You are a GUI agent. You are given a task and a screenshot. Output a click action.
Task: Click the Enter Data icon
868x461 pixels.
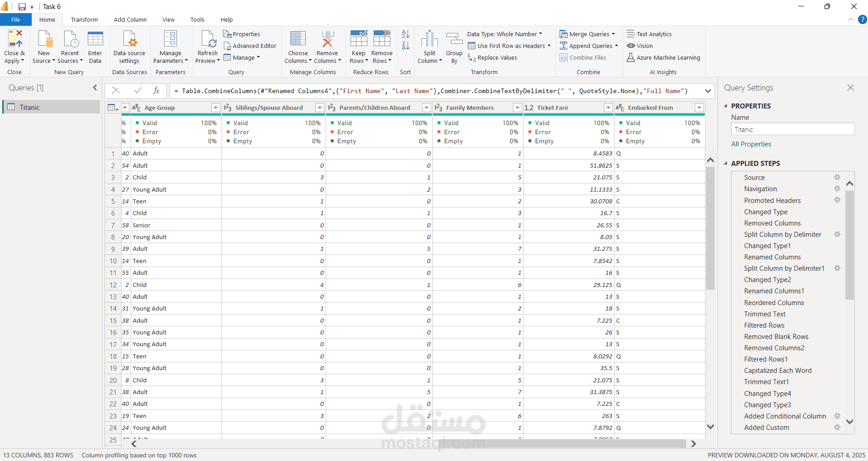tap(95, 40)
